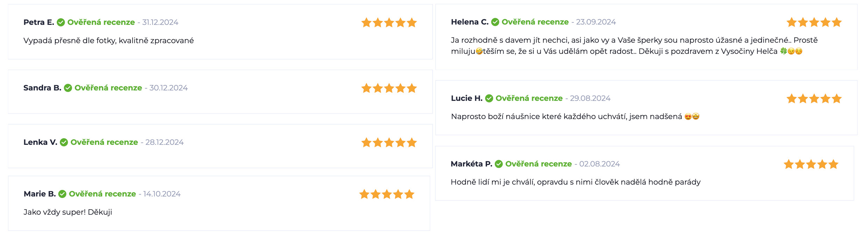The height and width of the screenshot is (234, 868).
Task: Click the verified checkmark beside Sandra B.
Action: [x=68, y=88]
